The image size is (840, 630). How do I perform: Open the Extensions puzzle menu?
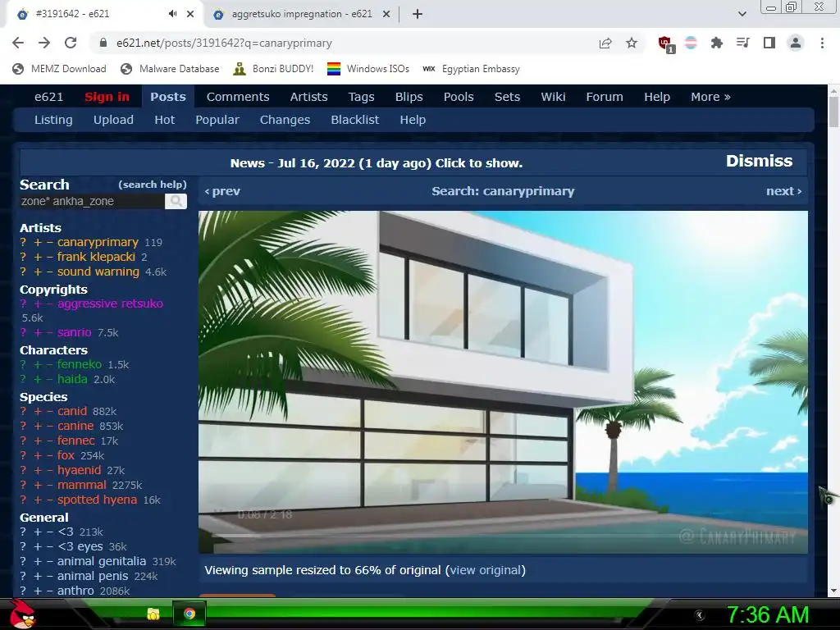(x=717, y=43)
